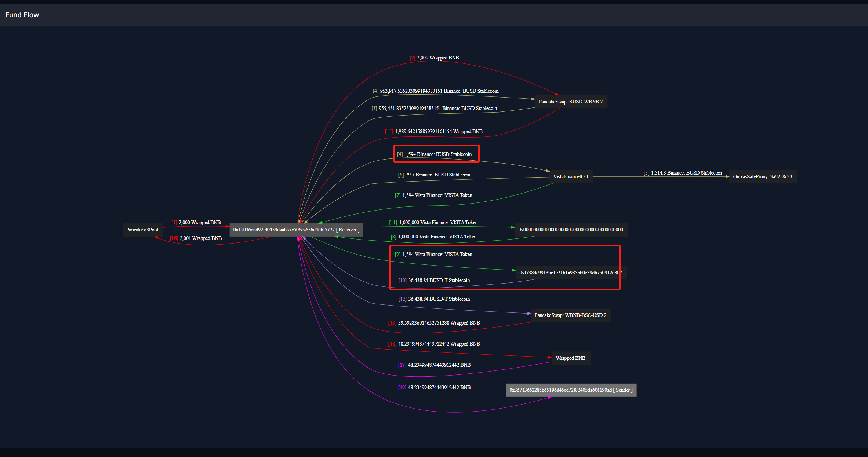Screen dimensions: 868x457
Task: Select the Receiver address node
Action: (296, 230)
